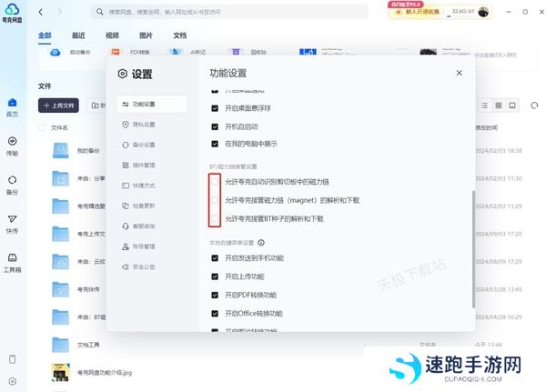Select 功能设置 in settings sidebar
The height and width of the screenshot is (392, 546).
pyautogui.click(x=151, y=104)
